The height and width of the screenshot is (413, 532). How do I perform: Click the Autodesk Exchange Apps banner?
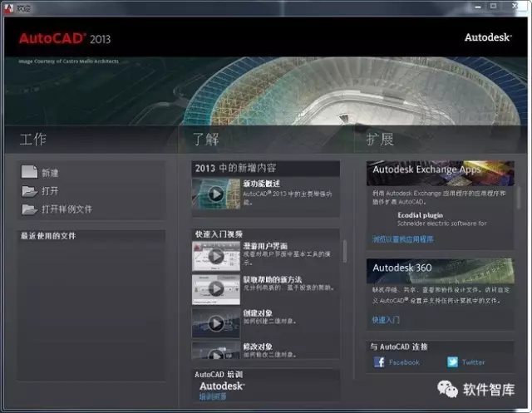[x=441, y=173]
